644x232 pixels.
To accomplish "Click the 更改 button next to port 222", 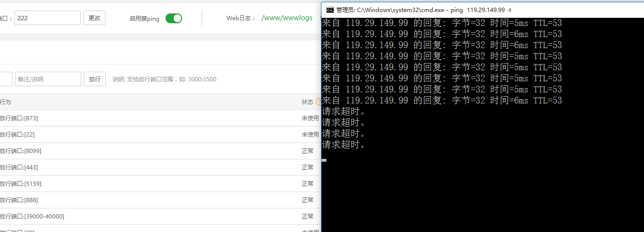I will pos(94,18).
